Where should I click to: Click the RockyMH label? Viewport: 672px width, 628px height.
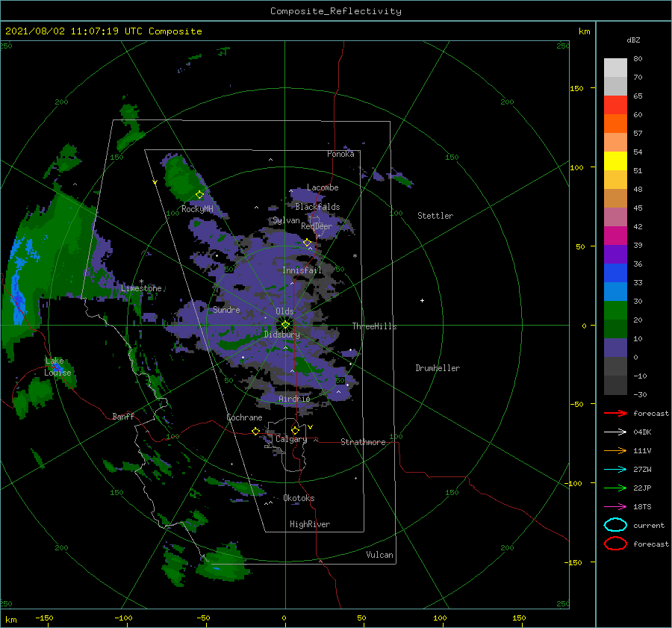pos(197,209)
